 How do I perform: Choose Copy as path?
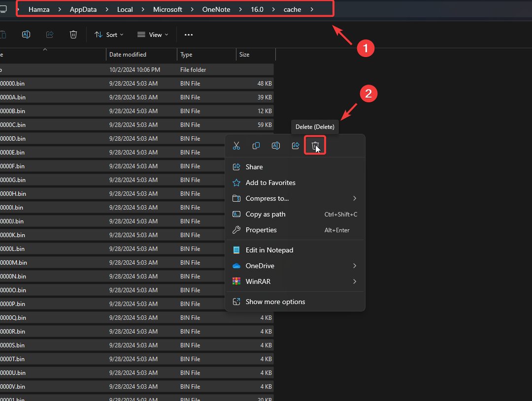(x=295, y=214)
